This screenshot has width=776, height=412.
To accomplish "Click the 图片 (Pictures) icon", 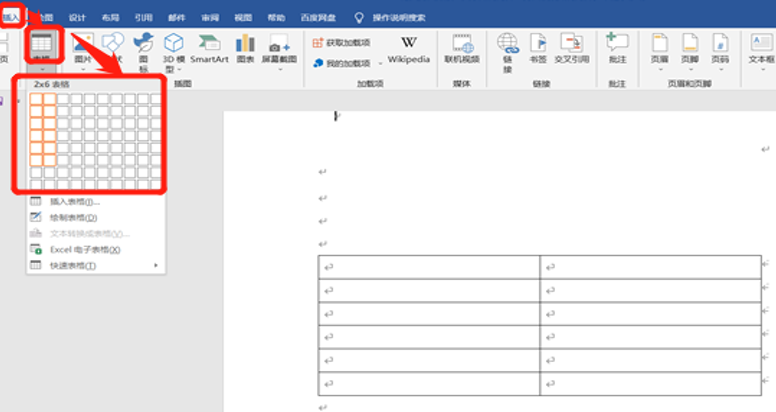I will tap(83, 43).
